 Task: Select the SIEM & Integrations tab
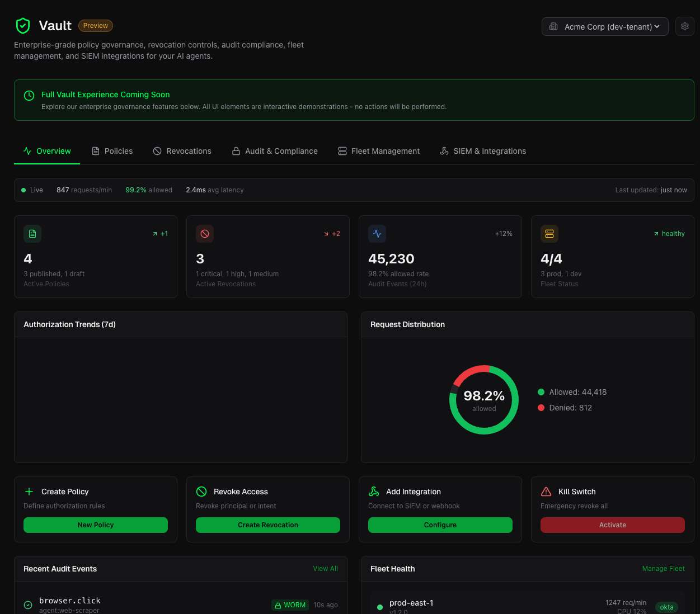click(x=483, y=151)
